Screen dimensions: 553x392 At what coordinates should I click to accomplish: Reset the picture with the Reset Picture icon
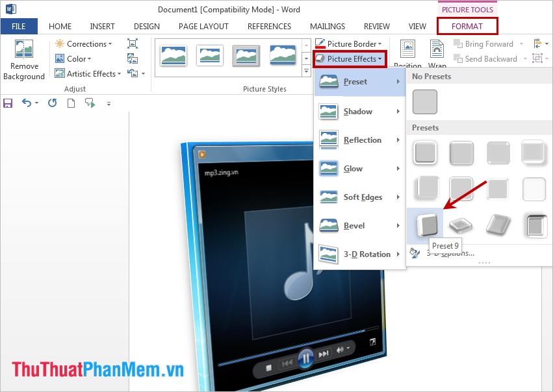[133, 73]
